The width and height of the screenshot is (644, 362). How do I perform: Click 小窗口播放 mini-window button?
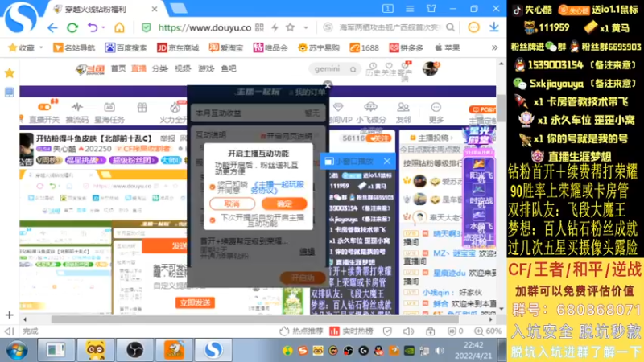pyautogui.click(x=349, y=162)
